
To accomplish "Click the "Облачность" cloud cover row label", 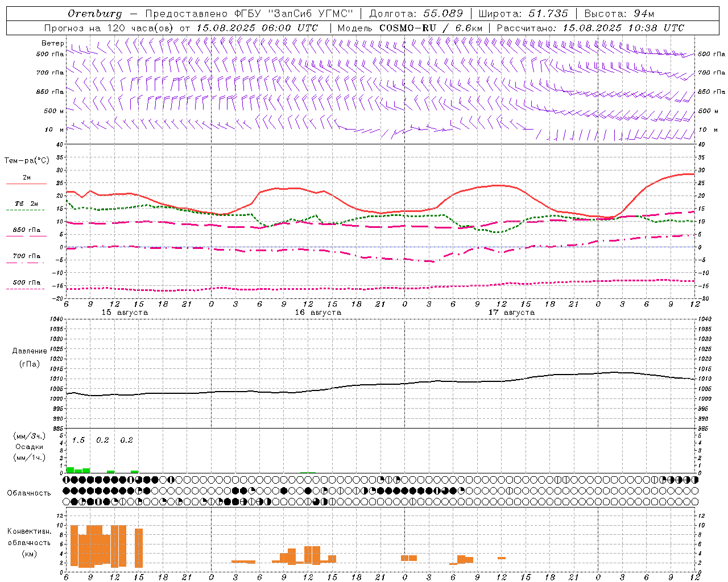I will (29, 493).
